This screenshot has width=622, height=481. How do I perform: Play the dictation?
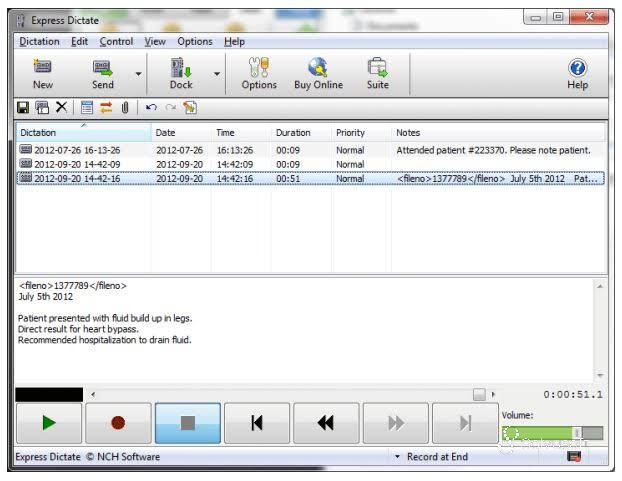click(x=49, y=423)
